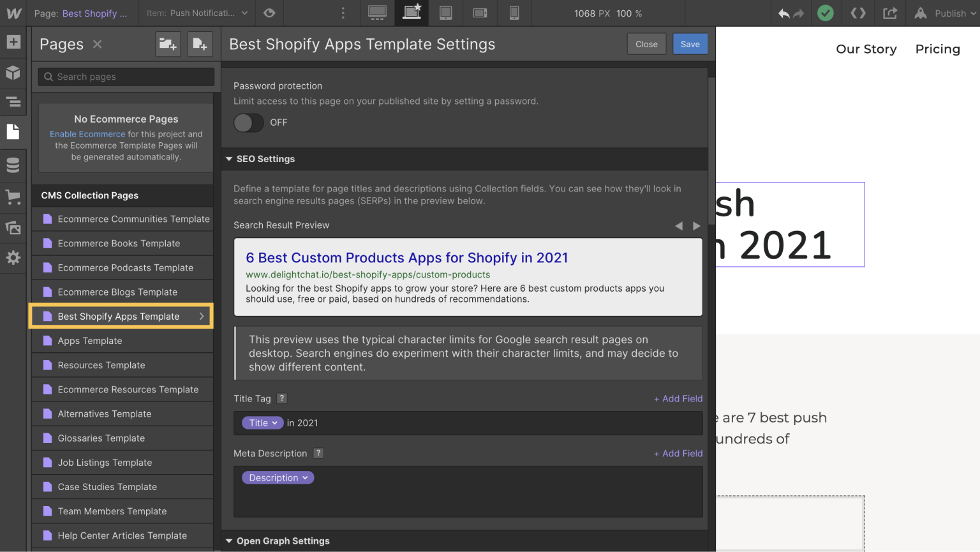
Task: Open the CMS Collections database icon
Action: coord(13,165)
